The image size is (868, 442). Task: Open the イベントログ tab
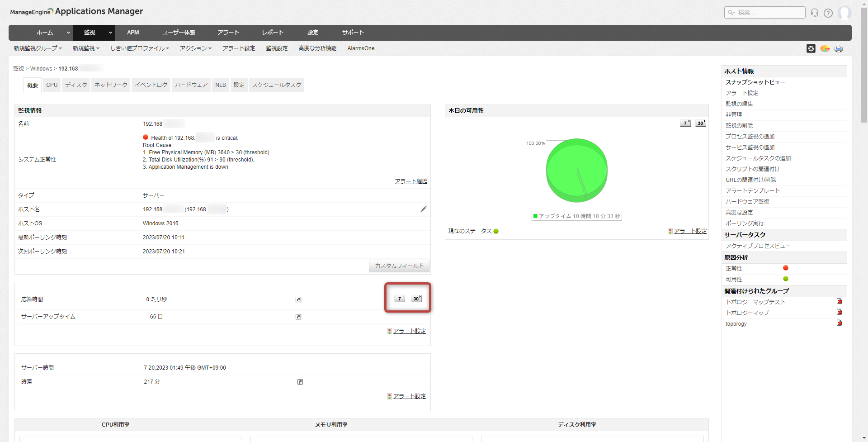[x=151, y=85]
